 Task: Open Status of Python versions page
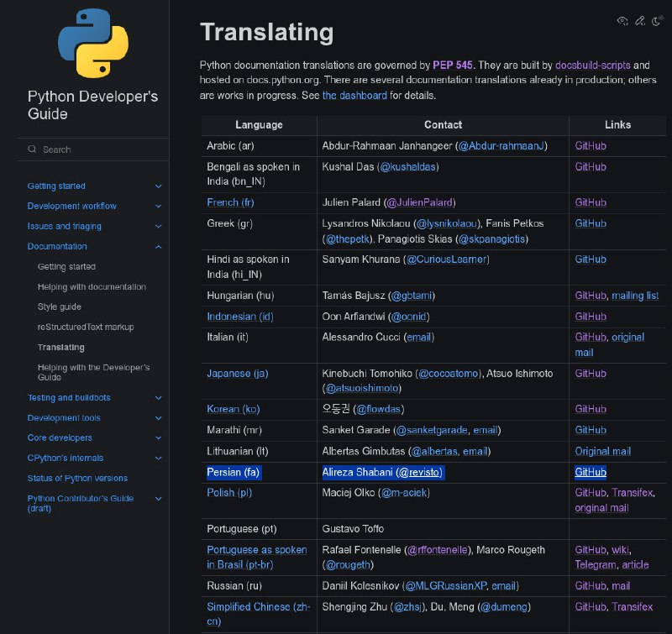point(77,478)
